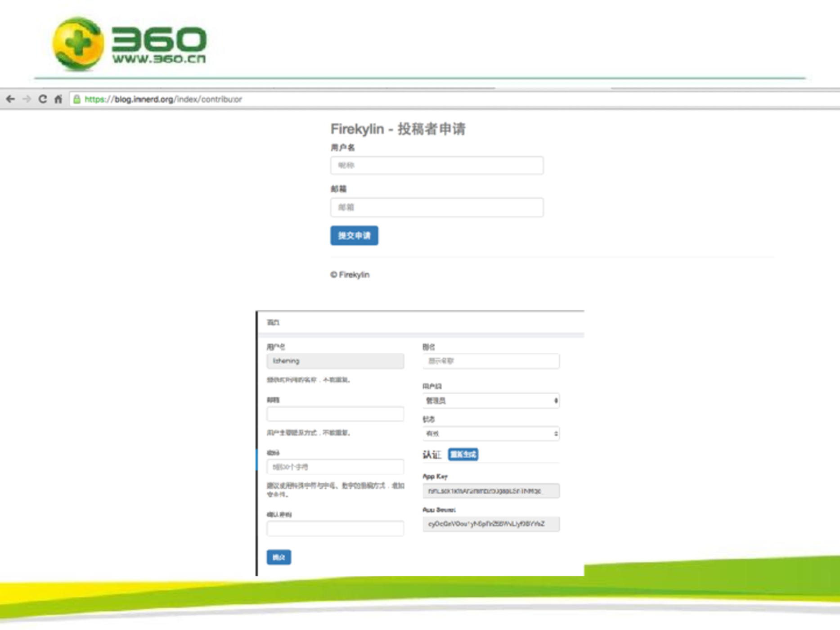Click the blue submit button at form bottom

(x=279, y=558)
